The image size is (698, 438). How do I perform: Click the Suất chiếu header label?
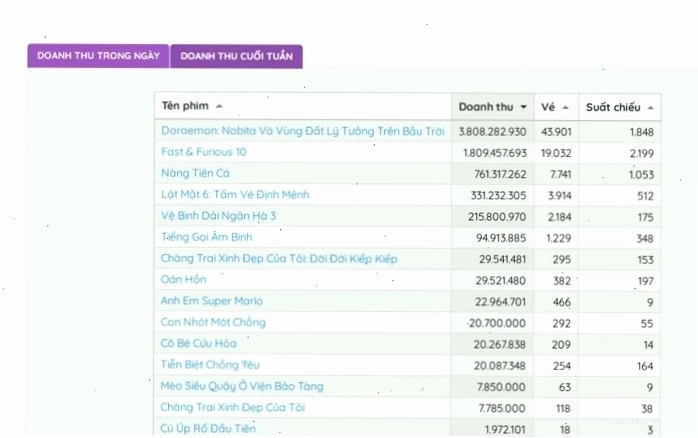point(613,108)
